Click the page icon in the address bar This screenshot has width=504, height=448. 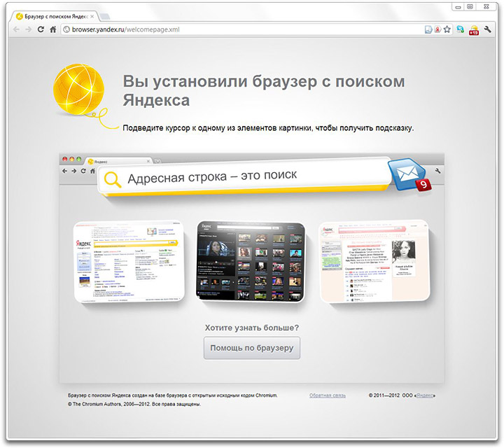click(x=428, y=29)
